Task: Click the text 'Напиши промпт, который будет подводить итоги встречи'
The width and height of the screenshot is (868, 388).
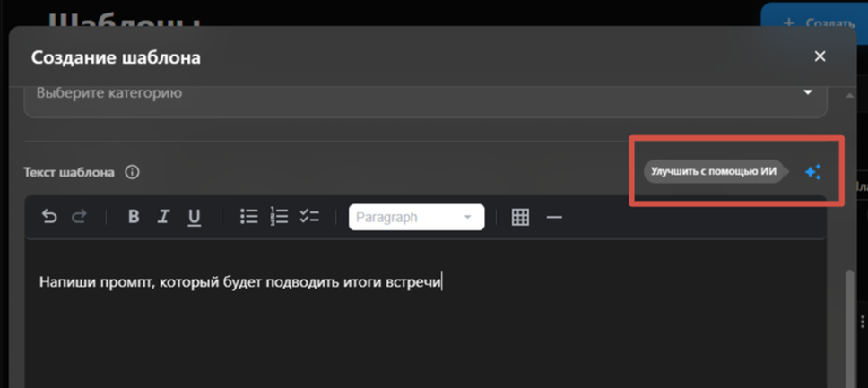Action: click(x=240, y=282)
